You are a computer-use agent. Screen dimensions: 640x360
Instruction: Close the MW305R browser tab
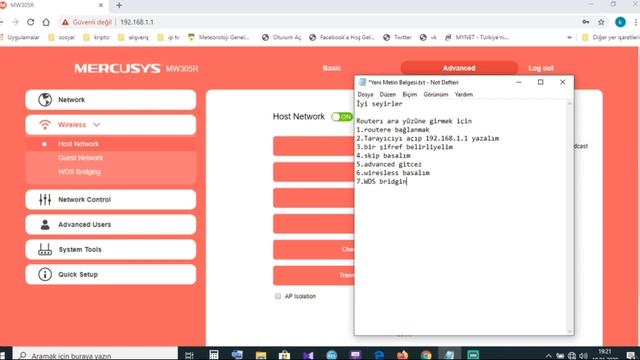101,5
